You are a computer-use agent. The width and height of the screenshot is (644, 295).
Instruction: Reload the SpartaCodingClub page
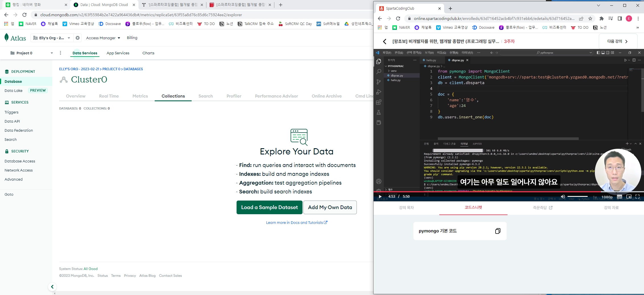click(x=398, y=18)
